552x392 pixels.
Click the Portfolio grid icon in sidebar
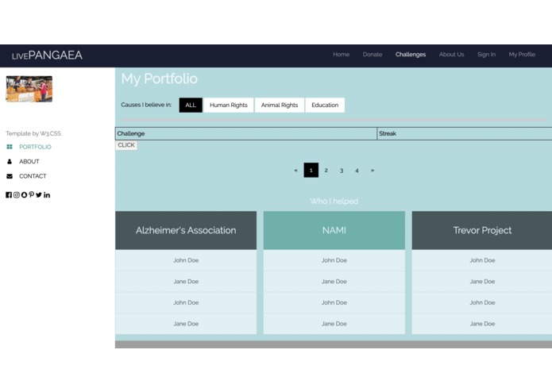pyautogui.click(x=10, y=147)
